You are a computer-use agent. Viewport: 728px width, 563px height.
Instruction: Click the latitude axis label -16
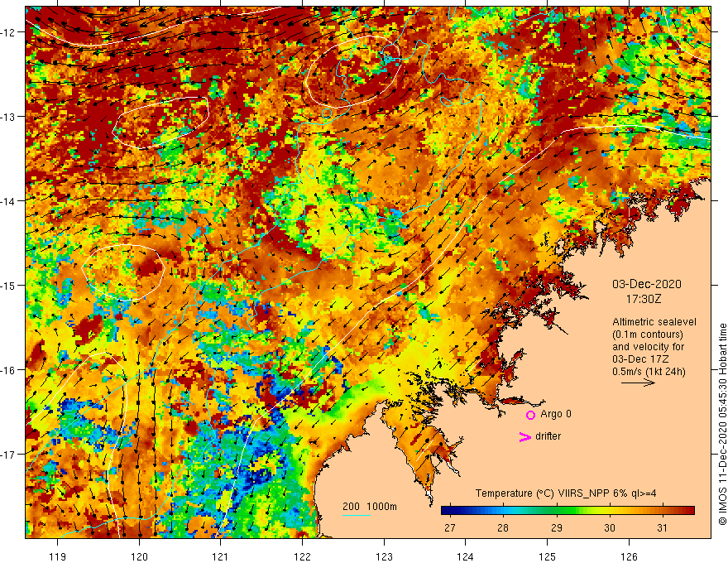click(8, 370)
